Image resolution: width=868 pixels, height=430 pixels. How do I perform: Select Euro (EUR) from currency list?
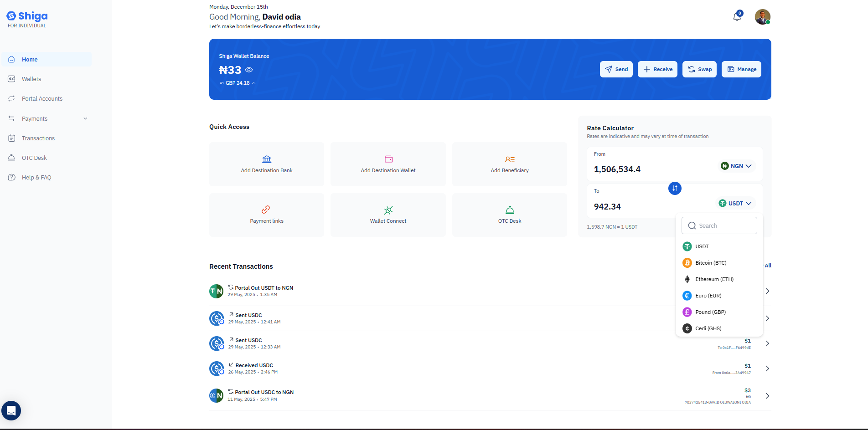tap(719, 296)
